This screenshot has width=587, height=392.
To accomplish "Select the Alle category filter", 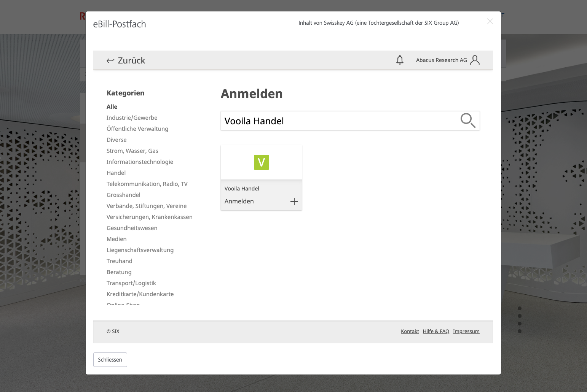I will coord(112,106).
